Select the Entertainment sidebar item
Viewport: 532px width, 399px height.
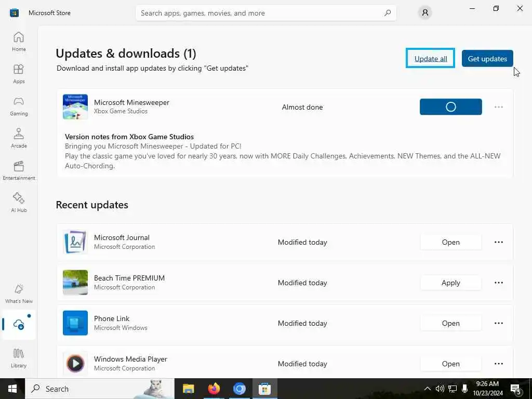point(19,170)
